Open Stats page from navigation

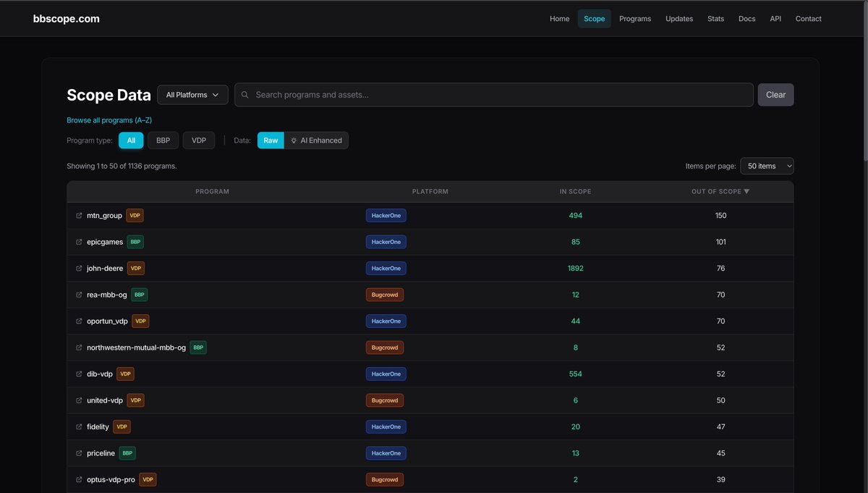coord(715,19)
